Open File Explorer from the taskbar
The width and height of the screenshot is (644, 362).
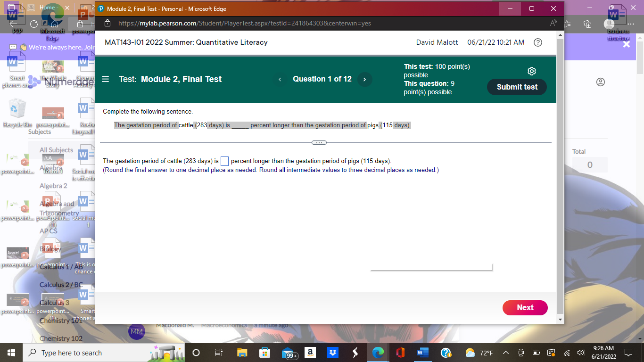pyautogui.click(x=242, y=353)
